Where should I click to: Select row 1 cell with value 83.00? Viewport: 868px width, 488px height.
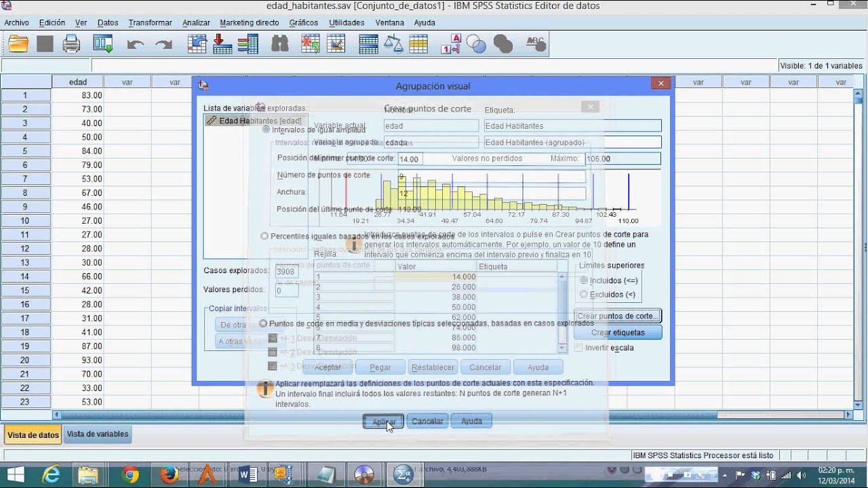[x=78, y=96]
